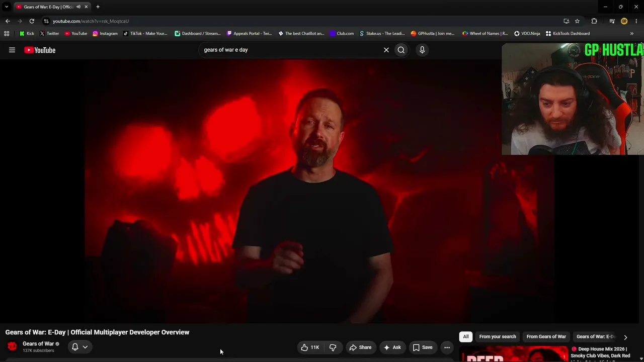Toggle the notification bell for Gears of War
Image resolution: width=644 pixels, height=362 pixels.
coord(75,347)
